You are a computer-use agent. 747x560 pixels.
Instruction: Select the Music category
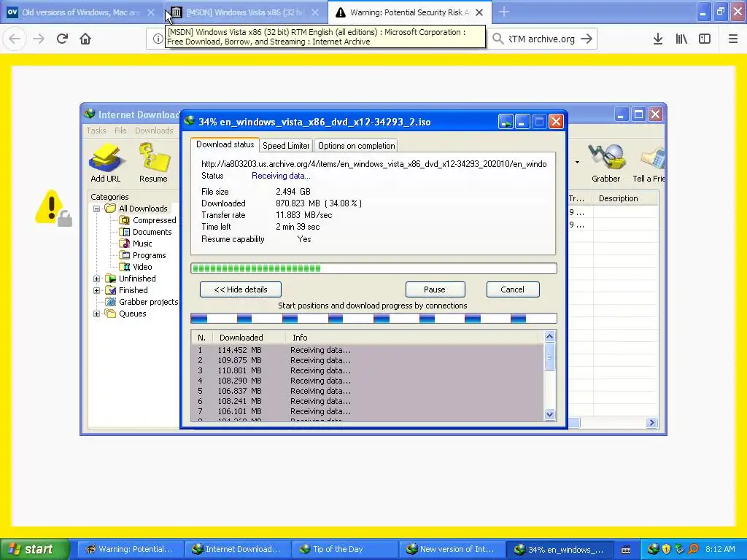click(x=136, y=244)
